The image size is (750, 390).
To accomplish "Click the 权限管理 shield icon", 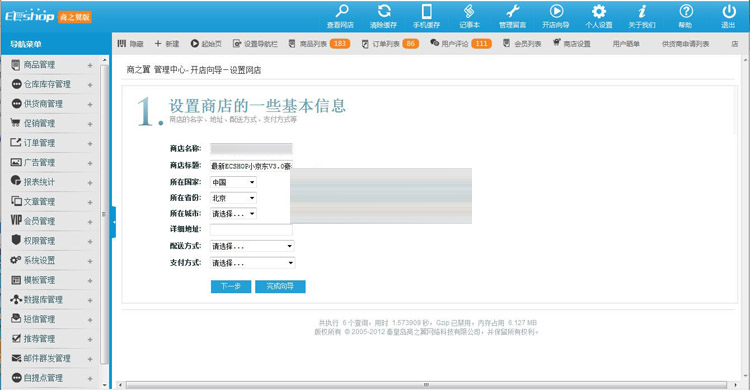I will click(x=16, y=240).
